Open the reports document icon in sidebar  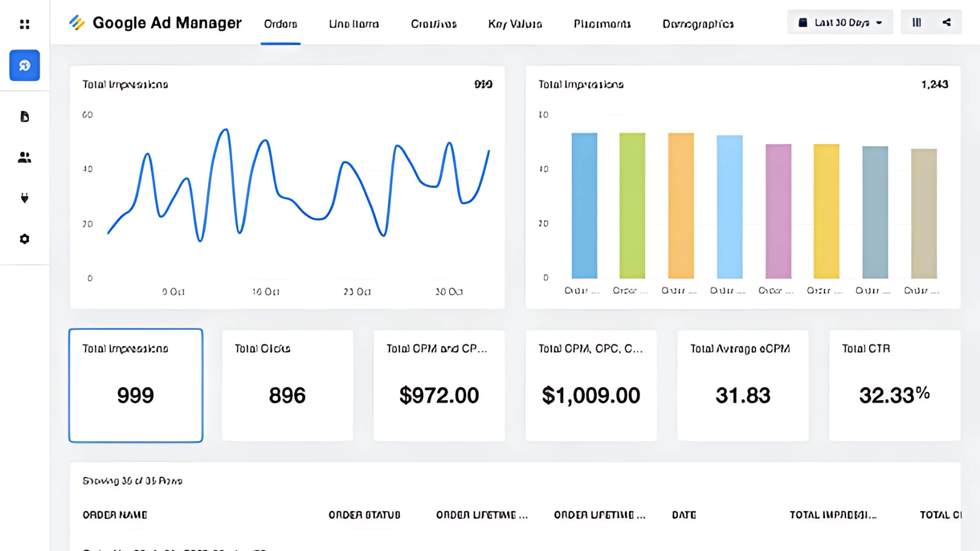click(24, 117)
